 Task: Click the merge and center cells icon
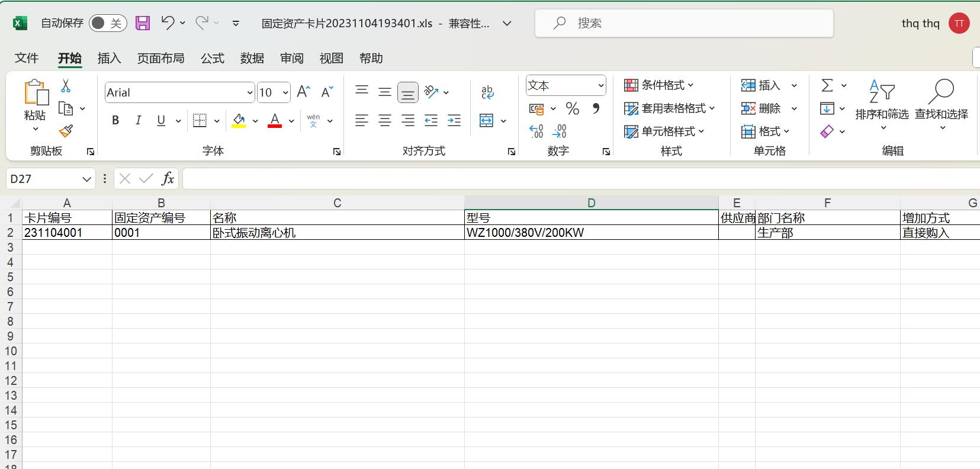[487, 121]
